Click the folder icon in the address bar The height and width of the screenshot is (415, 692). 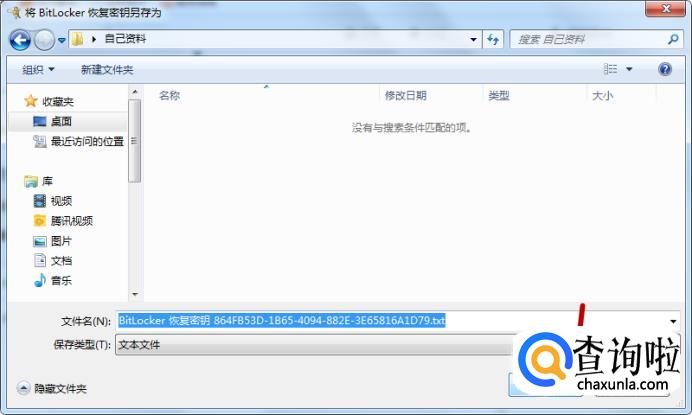pos(77,39)
